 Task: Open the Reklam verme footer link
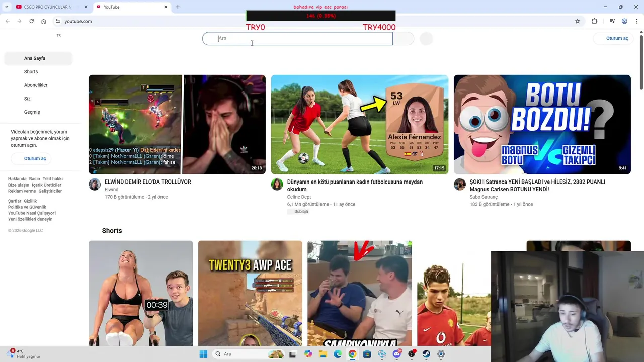click(22, 191)
